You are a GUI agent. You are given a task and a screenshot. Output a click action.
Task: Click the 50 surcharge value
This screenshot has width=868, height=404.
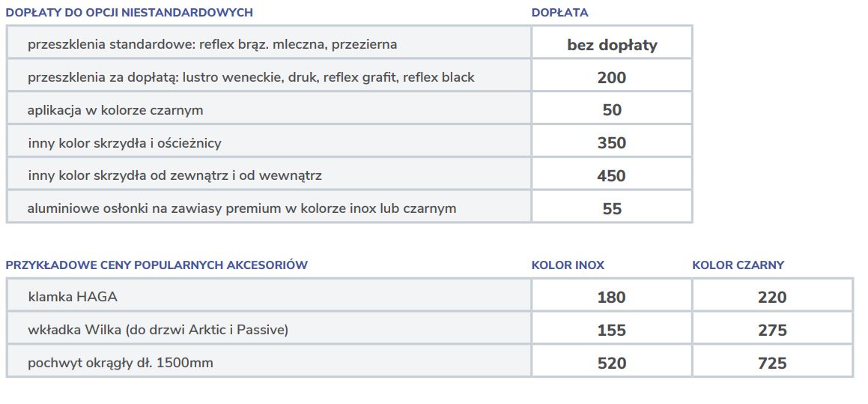pos(612,110)
